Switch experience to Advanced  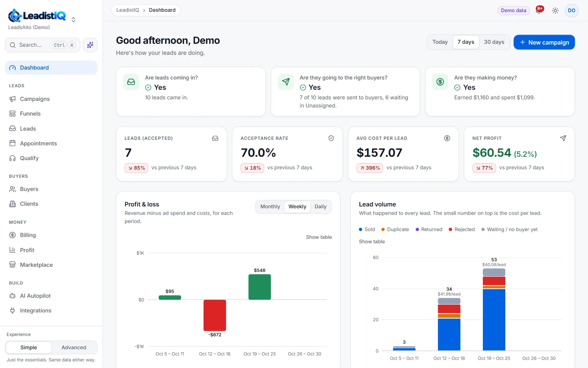tap(74, 347)
